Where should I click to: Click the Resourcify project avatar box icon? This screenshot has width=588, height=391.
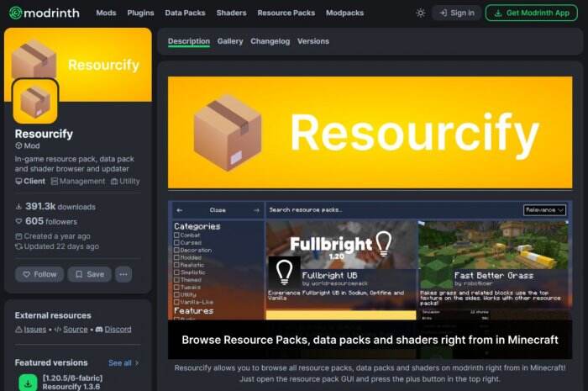click(x=35, y=101)
